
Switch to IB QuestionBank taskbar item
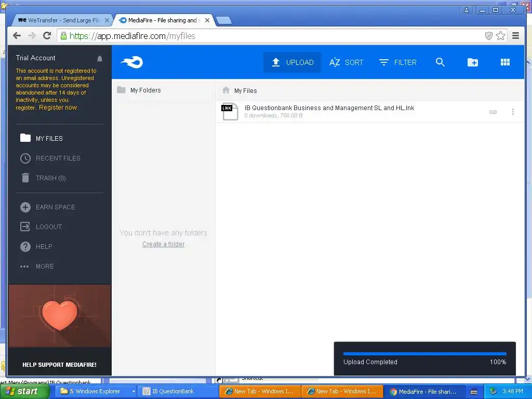pos(178,392)
